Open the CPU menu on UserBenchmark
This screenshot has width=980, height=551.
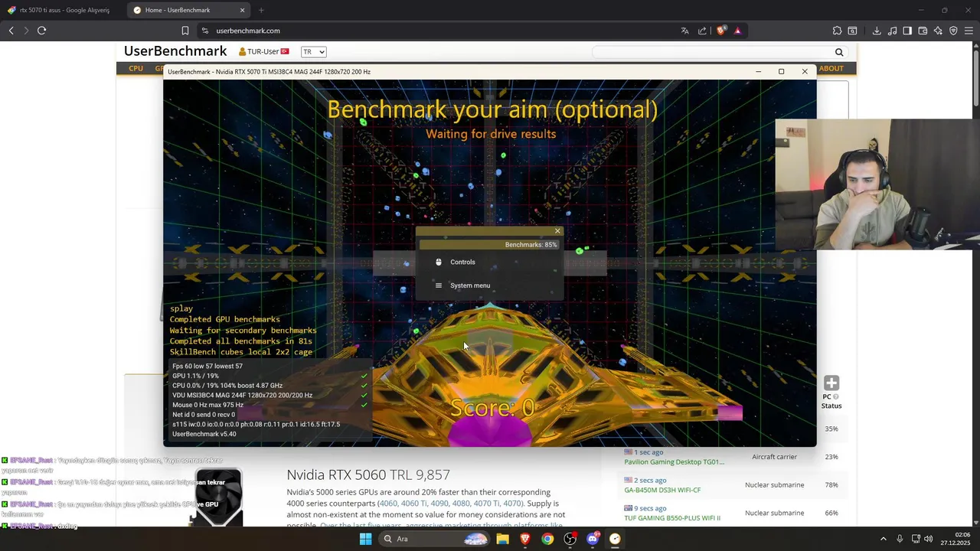pos(136,68)
